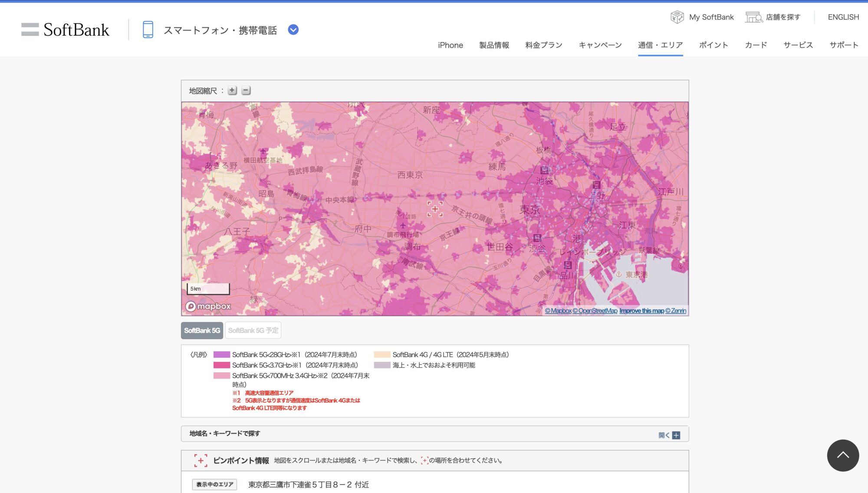Click the SoftBank logo in the header

point(65,30)
